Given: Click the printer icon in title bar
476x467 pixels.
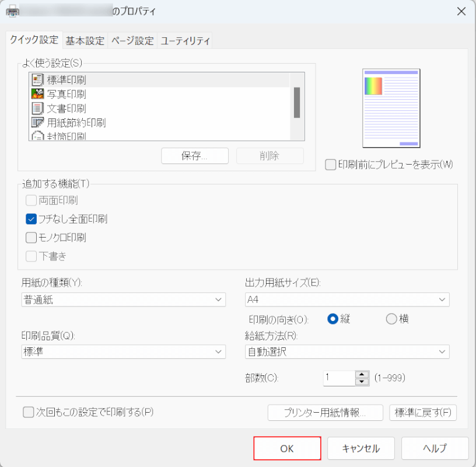Looking at the screenshot, I should pyautogui.click(x=12, y=12).
